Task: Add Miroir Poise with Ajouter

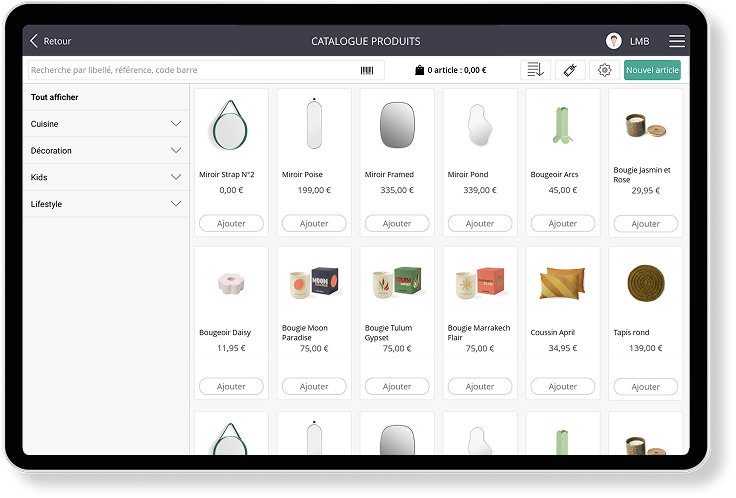Action: click(x=314, y=223)
